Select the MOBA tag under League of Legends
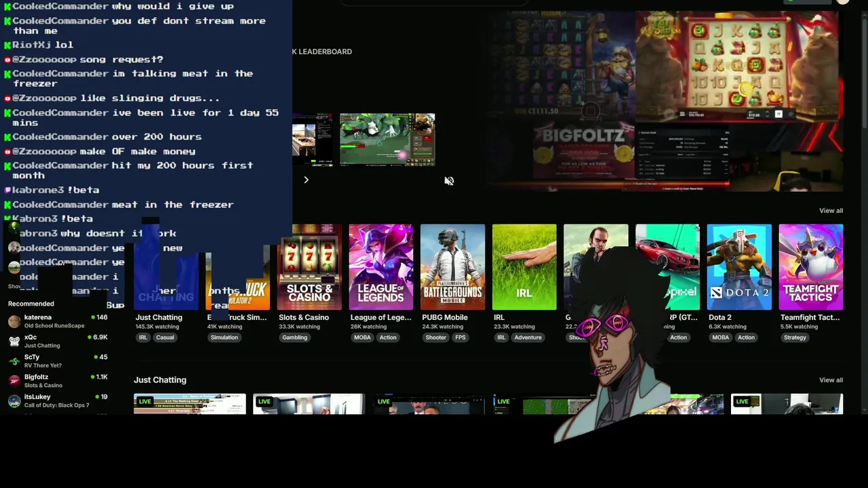 (x=362, y=338)
